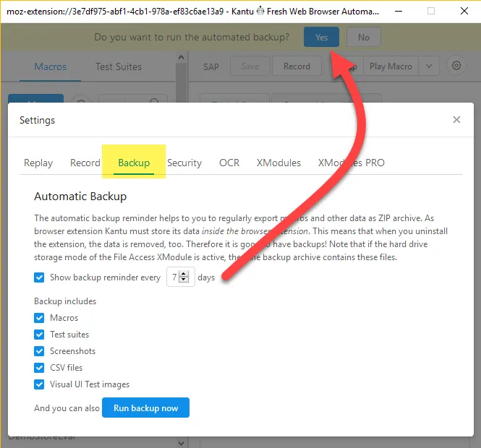Decrease reminder days with down arrow

click(x=184, y=280)
